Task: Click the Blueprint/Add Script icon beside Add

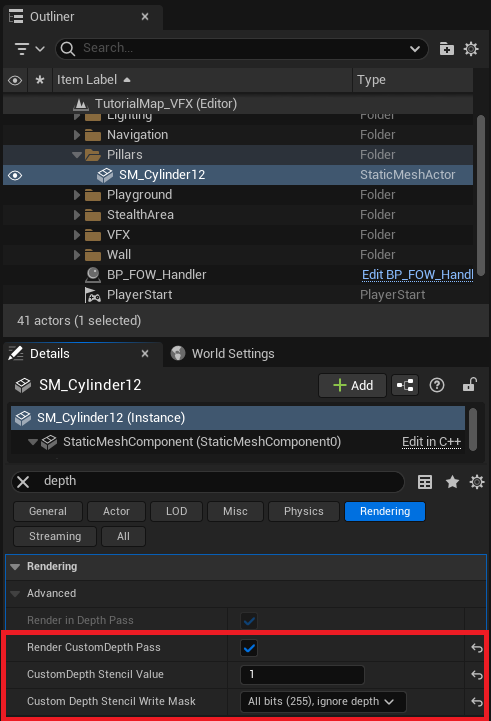Action: (405, 385)
